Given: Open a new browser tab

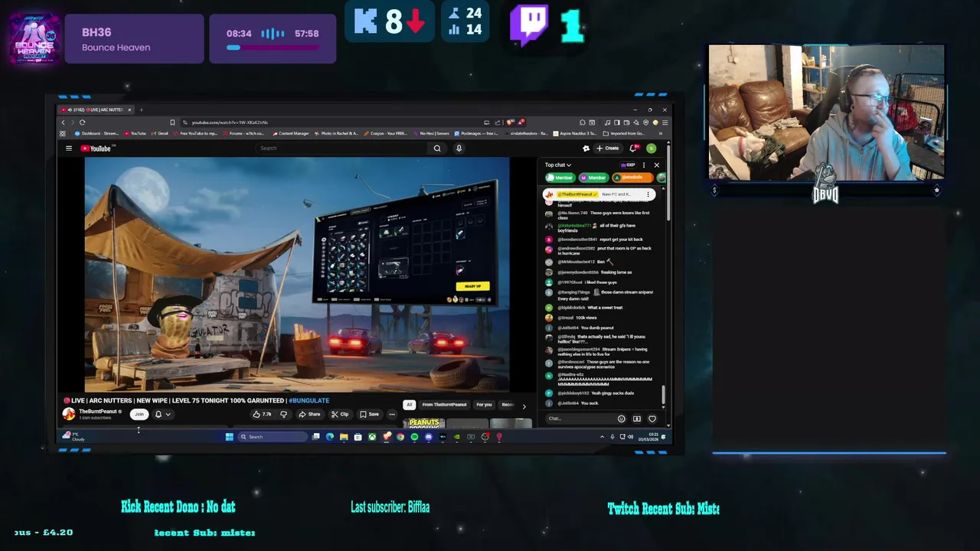Looking at the screenshot, I should pos(141,109).
